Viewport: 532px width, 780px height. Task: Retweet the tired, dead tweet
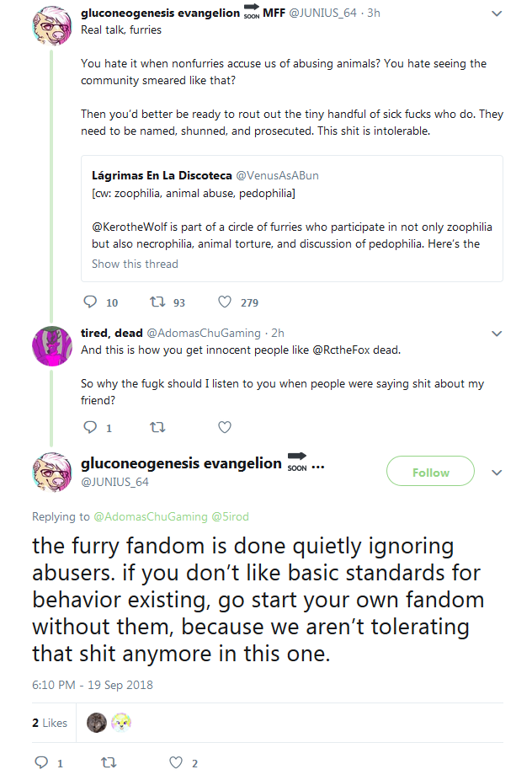157,427
